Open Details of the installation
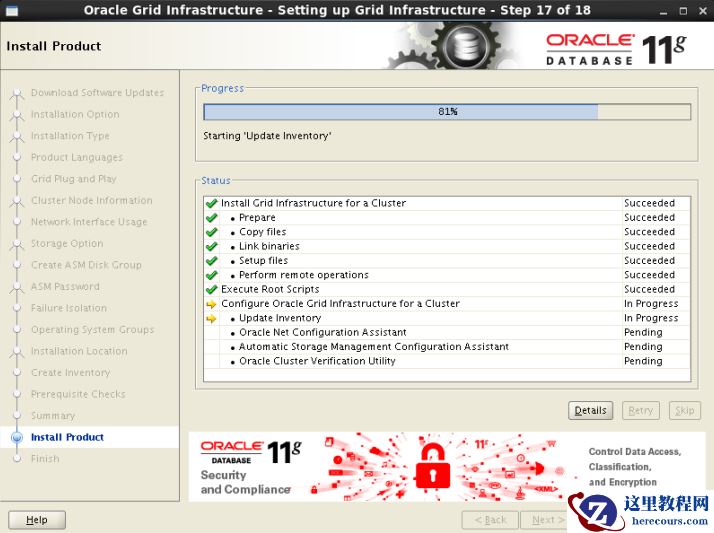The height and width of the screenshot is (533, 714). coord(591,411)
